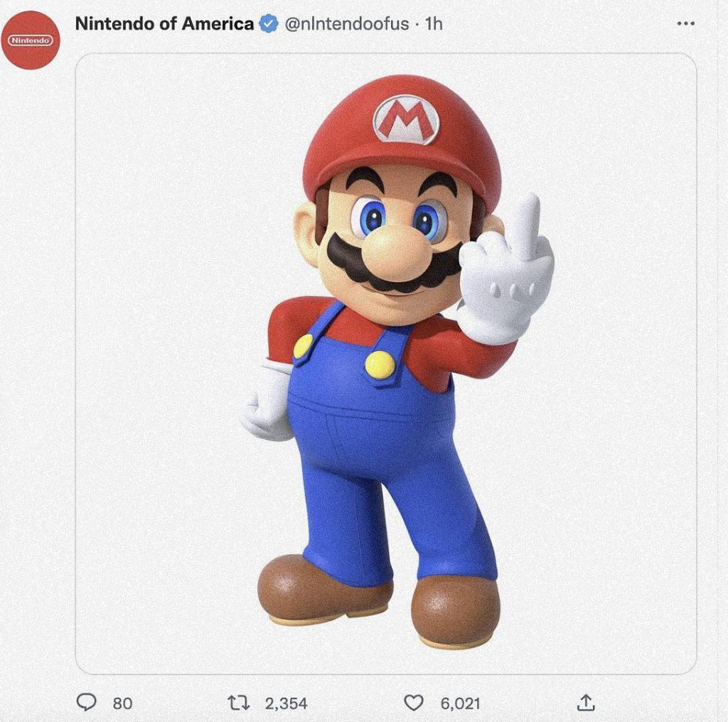
Task: Open the Nintendo profile avatar
Action: click(31, 40)
